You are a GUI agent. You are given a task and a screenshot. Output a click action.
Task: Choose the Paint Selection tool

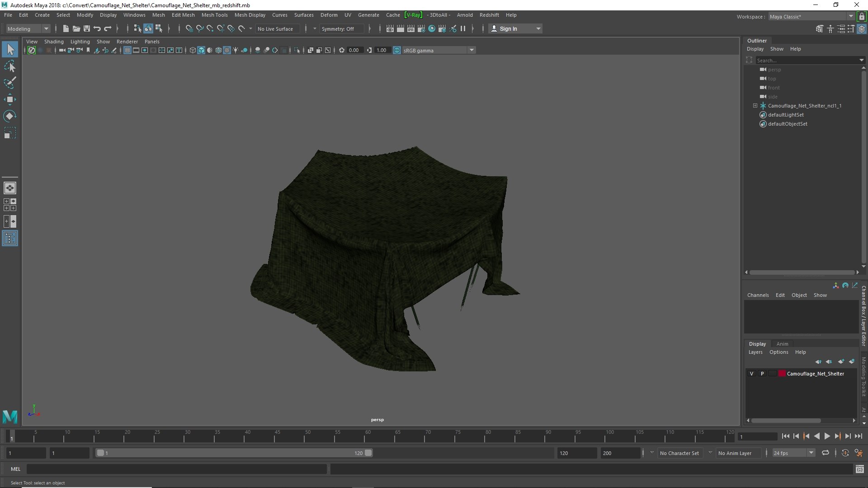point(10,83)
